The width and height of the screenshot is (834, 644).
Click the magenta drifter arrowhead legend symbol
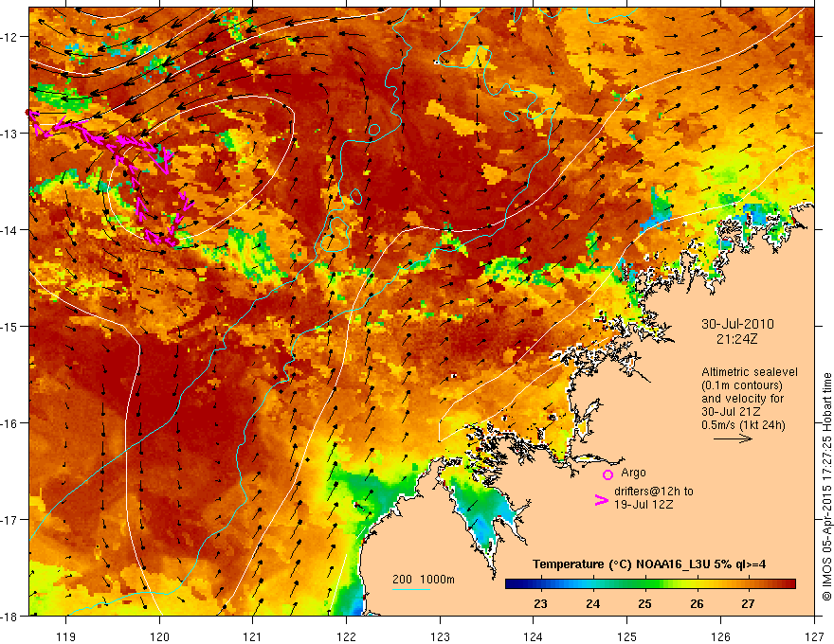click(601, 500)
